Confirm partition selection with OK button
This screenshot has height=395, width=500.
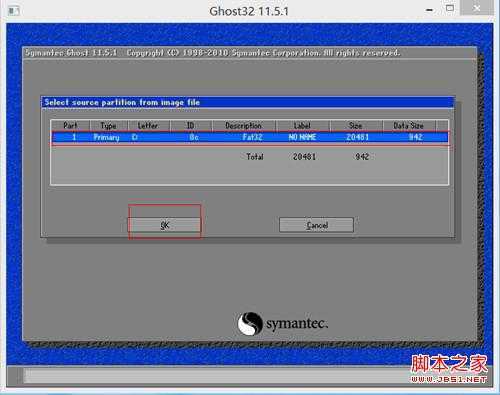tap(164, 225)
